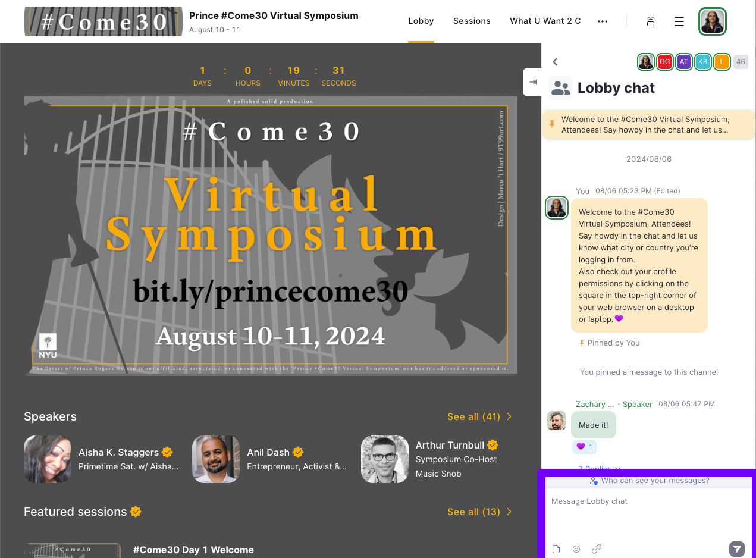
Task: Switch to the Sessions tab
Action: click(x=472, y=21)
